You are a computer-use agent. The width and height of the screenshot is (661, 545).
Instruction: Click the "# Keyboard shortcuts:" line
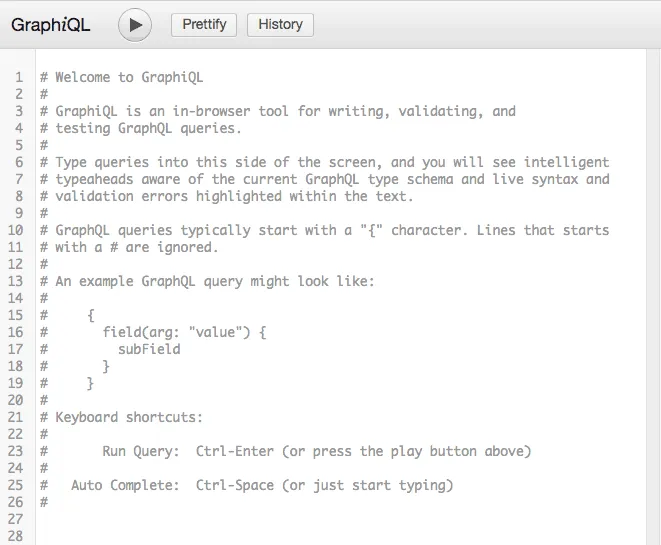point(121,417)
